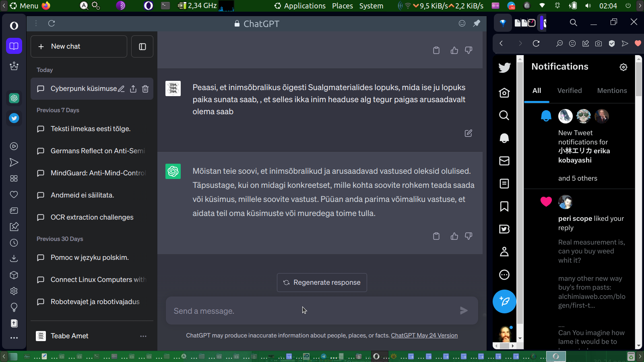
Task: Reload the ChatGPT sidebar panel
Action: click(x=52, y=23)
